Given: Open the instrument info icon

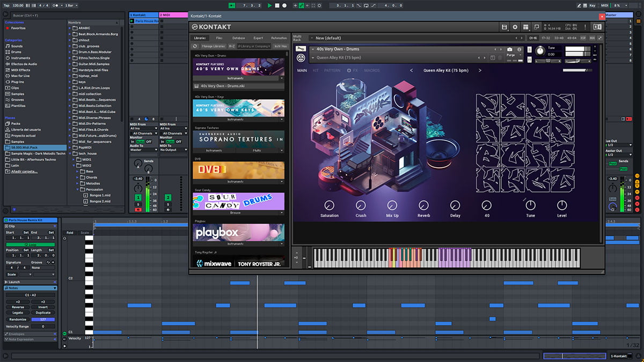Looking at the screenshot, I should pos(519,49).
